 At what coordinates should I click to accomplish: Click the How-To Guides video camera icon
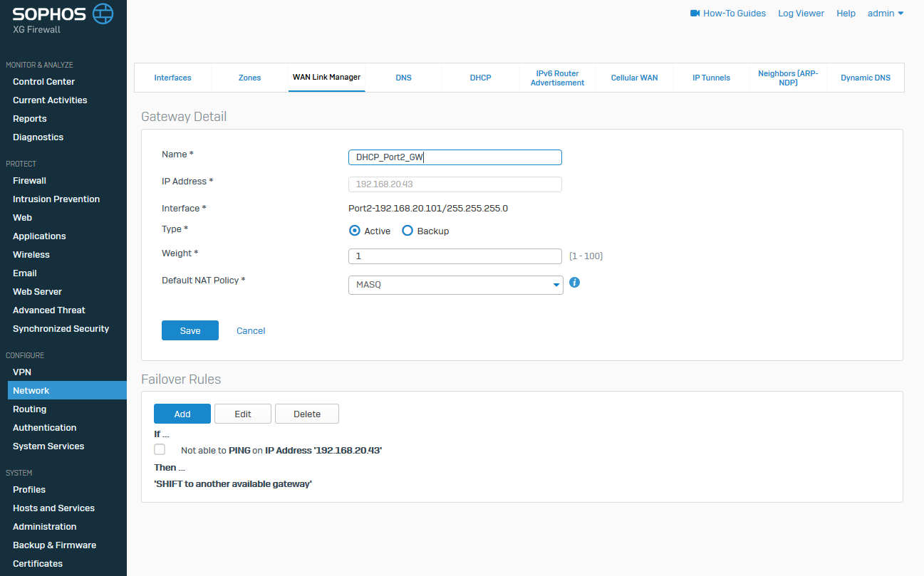click(695, 14)
